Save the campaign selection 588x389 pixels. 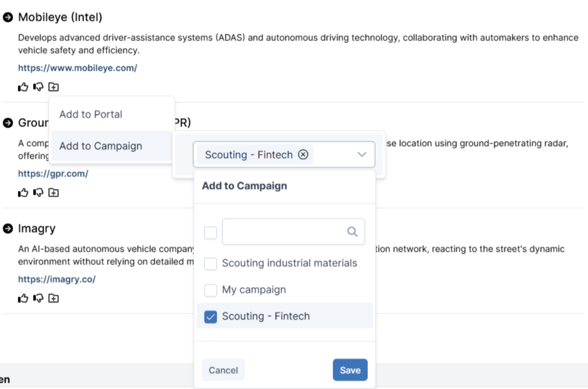350,370
